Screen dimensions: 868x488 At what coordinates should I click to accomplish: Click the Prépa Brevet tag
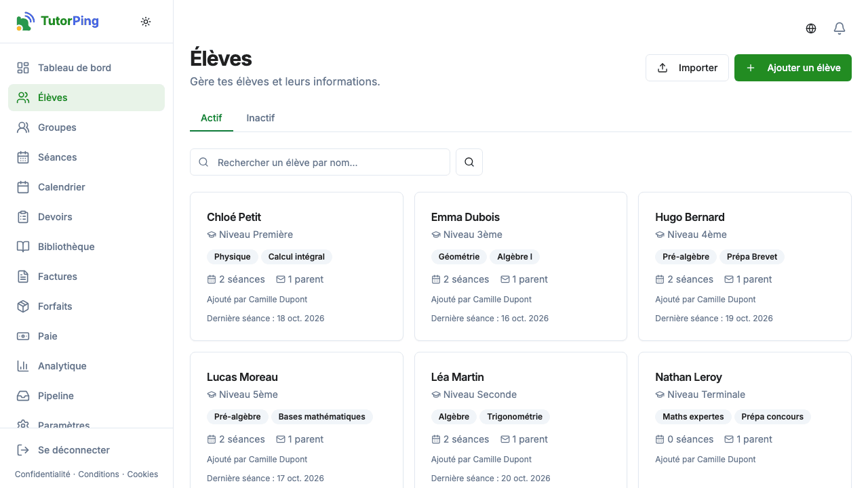click(x=752, y=257)
